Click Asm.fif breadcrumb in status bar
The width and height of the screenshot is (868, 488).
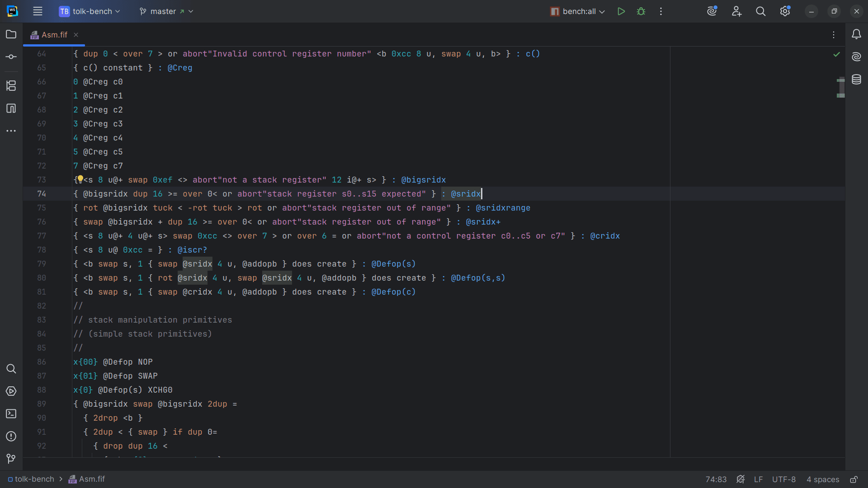[87, 479]
